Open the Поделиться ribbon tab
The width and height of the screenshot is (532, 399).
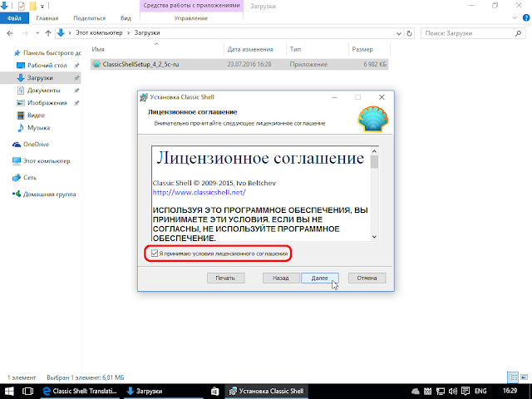coord(89,18)
